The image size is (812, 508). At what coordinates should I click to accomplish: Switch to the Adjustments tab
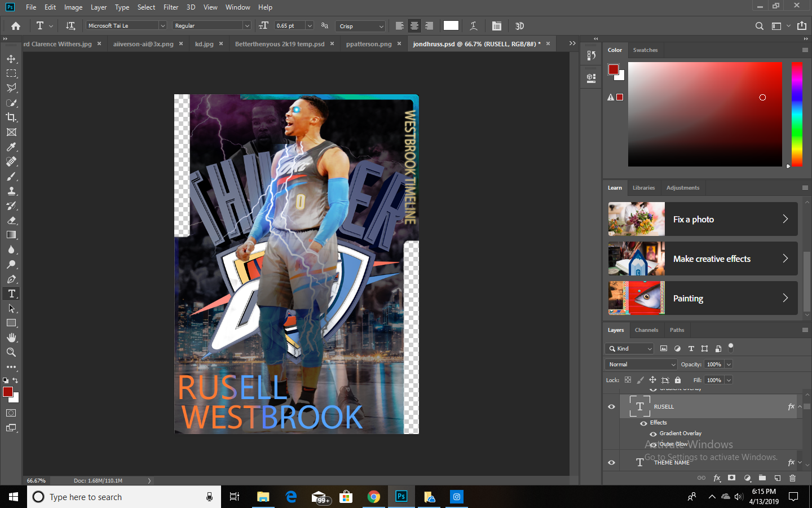(683, 188)
